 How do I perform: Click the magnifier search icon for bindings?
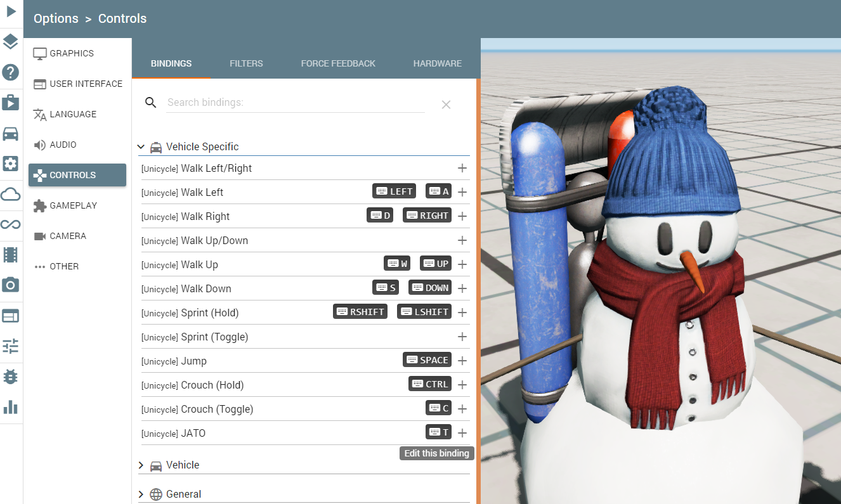click(151, 103)
